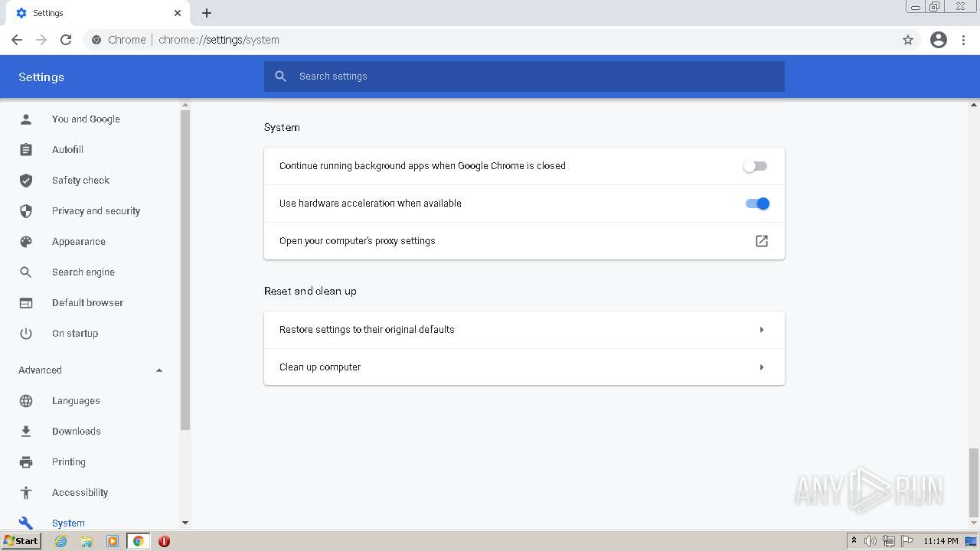Reload the settings page
Viewport: 980px width, 551px height.
tap(66, 40)
